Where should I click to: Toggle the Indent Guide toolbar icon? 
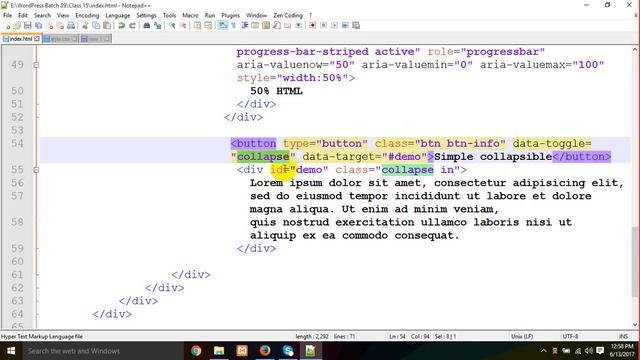[x=244, y=25]
